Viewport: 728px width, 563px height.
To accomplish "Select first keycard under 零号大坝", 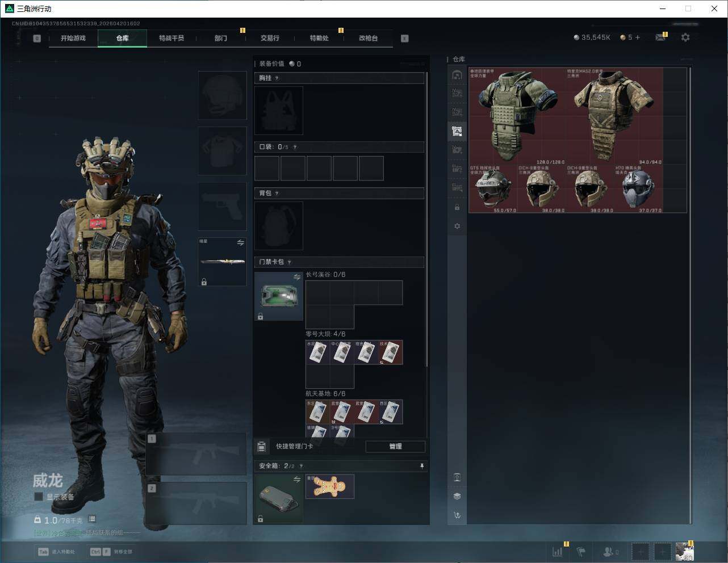I will click(x=318, y=352).
